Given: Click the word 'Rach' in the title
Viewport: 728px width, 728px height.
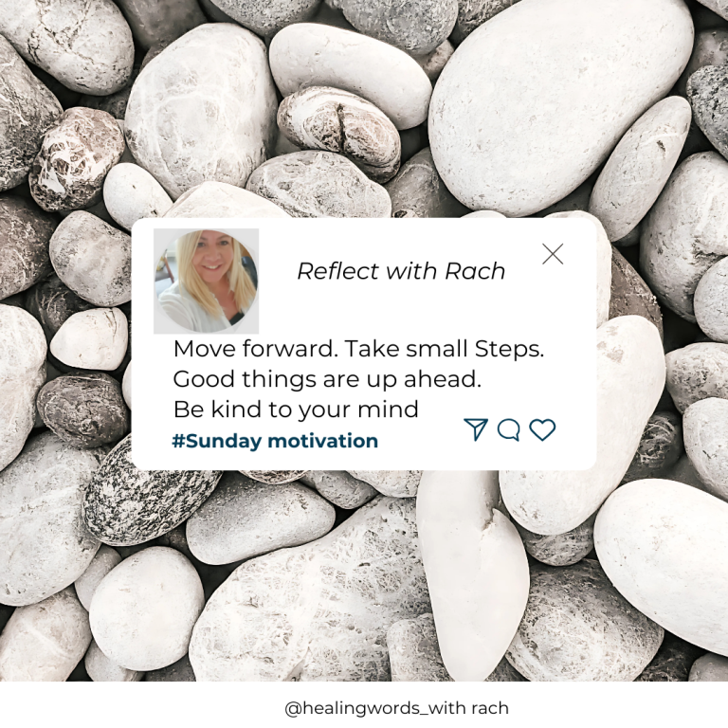Looking at the screenshot, I should pos(475,271).
